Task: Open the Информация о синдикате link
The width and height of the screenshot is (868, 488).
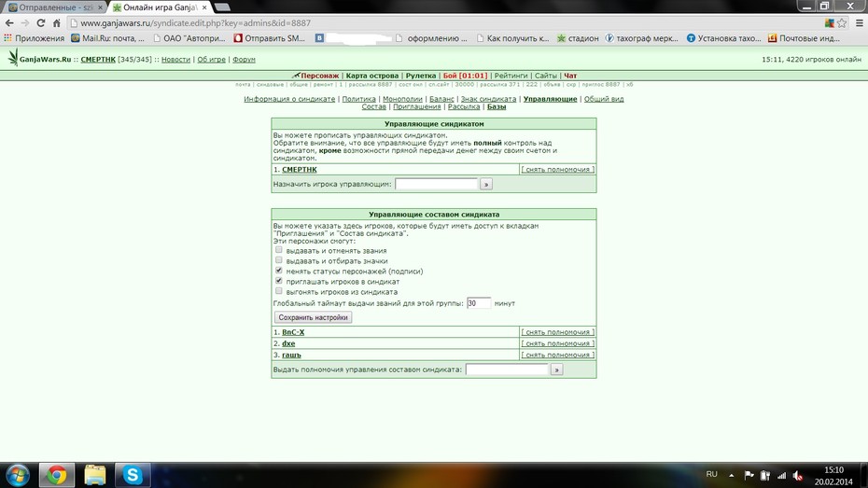Action: pyautogui.click(x=289, y=99)
